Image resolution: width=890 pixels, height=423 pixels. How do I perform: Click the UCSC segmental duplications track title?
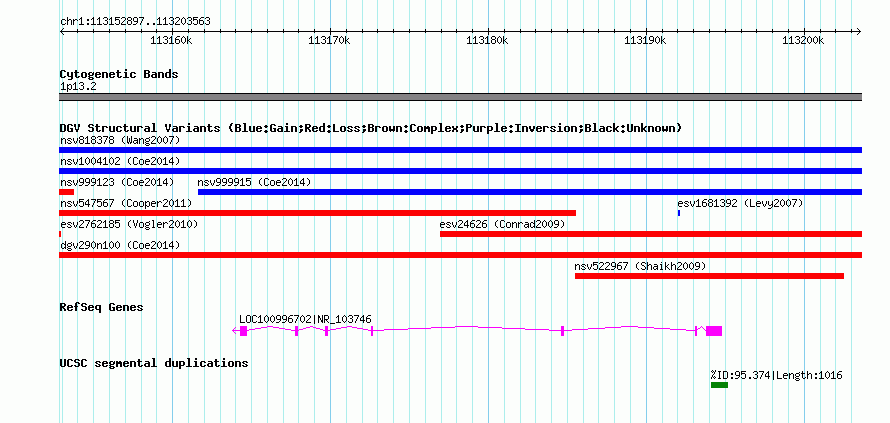(x=154, y=363)
